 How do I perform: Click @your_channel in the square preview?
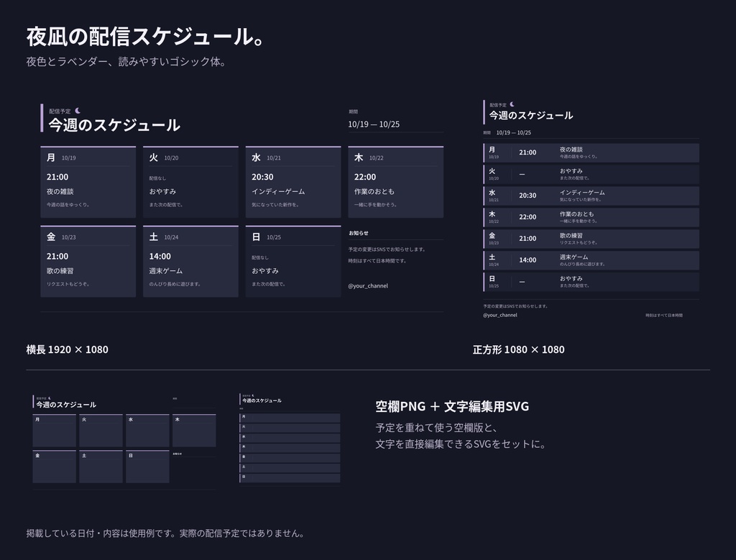click(x=500, y=315)
